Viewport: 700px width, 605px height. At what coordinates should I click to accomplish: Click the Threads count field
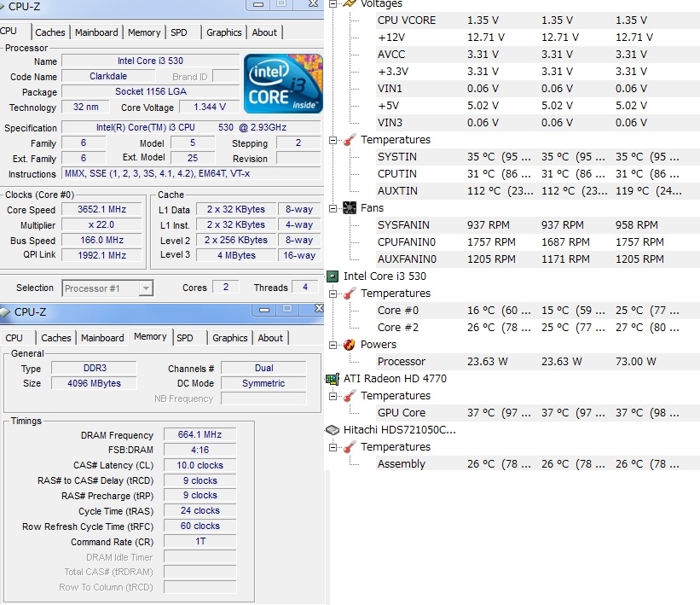tap(305, 287)
